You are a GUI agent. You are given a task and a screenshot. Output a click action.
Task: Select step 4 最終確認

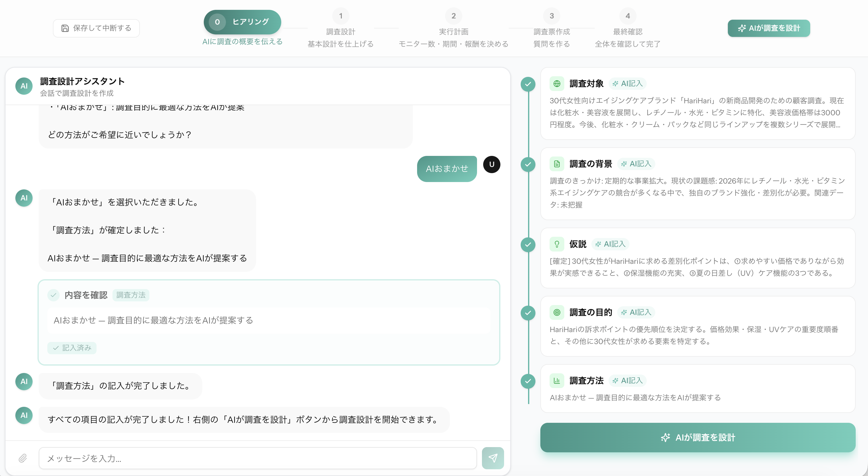pos(627,28)
